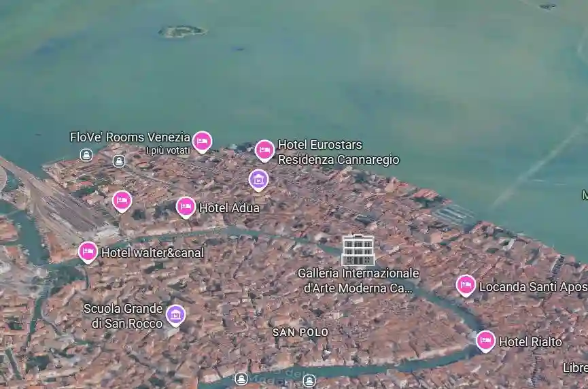
Task: Select the Locanda Santi Apostoli hotel pin
Action: tap(466, 285)
